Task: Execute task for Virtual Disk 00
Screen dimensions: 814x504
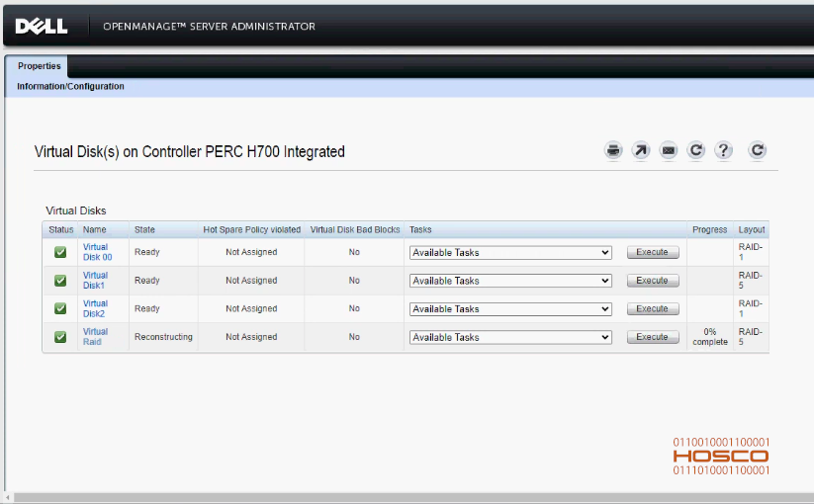Action: point(653,252)
